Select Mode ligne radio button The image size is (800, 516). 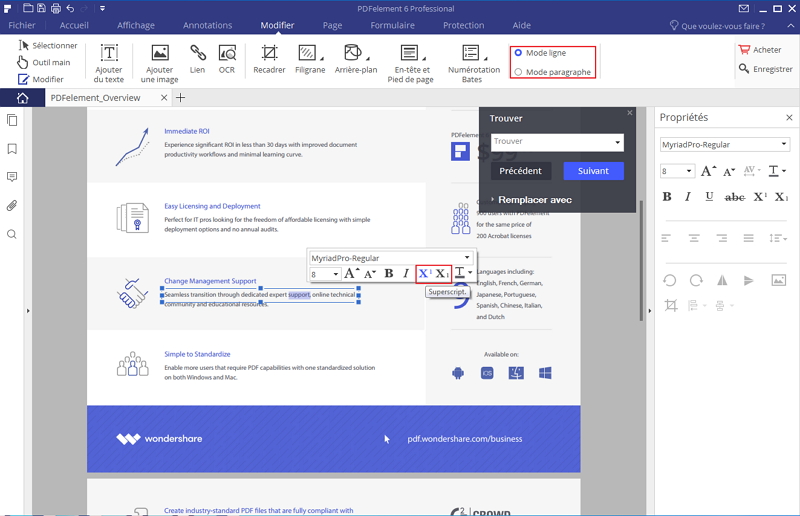pos(518,53)
